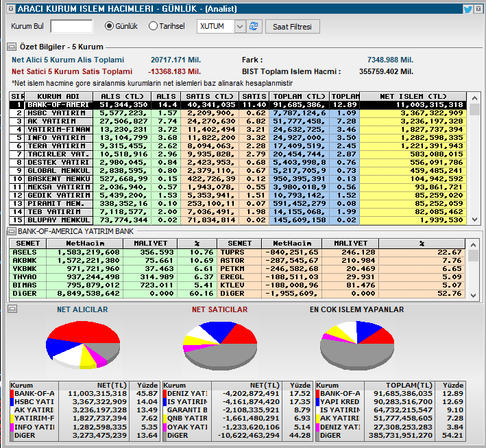Collapse the pie charts section
Viewport: 486px width, 448px height.
point(12,309)
